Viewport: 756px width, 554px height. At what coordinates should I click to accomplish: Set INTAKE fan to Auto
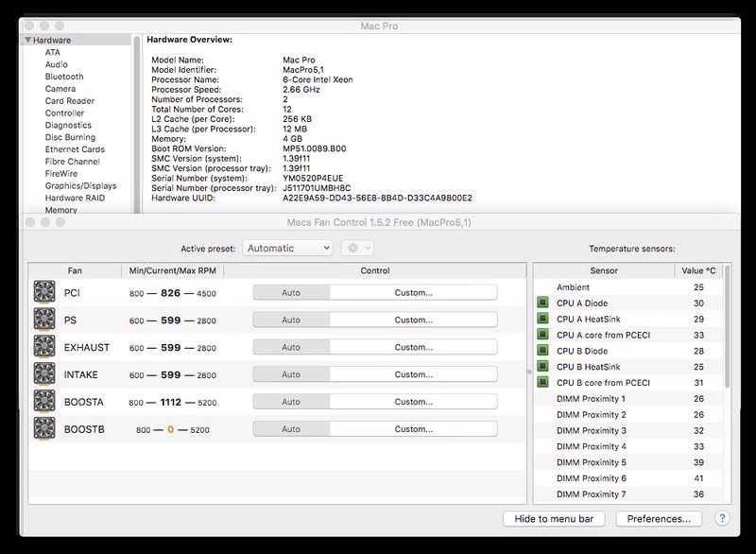(x=291, y=374)
